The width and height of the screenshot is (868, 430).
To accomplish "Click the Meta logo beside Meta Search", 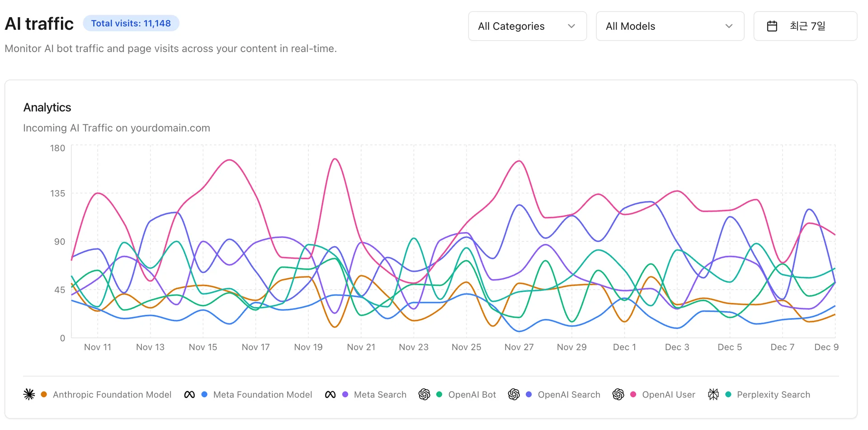I will click(x=330, y=394).
